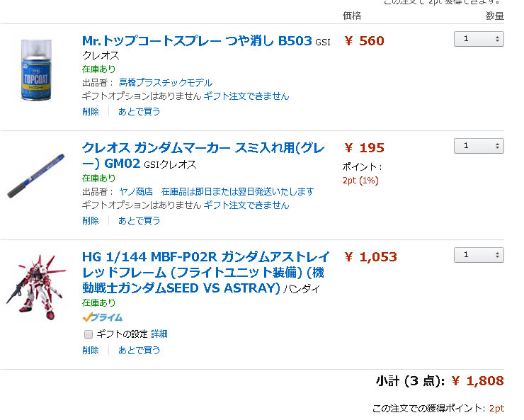The image size is (524, 420).
Task: Open the Mr.トップコートスプレー product title link
Action: click(197, 41)
